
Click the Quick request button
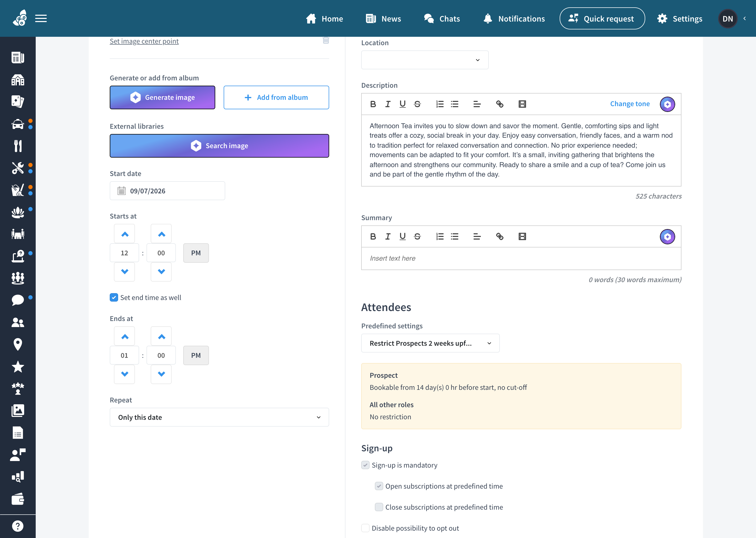pyautogui.click(x=602, y=19)
